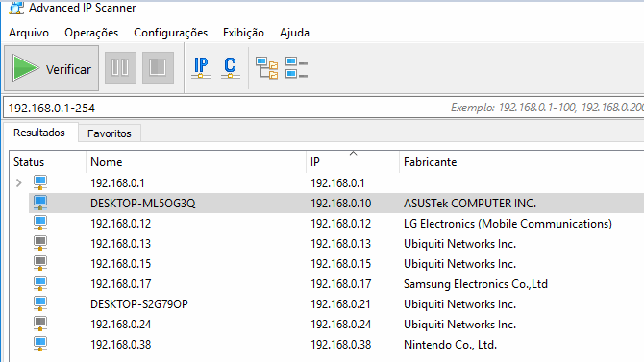Open the Configurações menu
644x362 pixels.
click(170, 33)
